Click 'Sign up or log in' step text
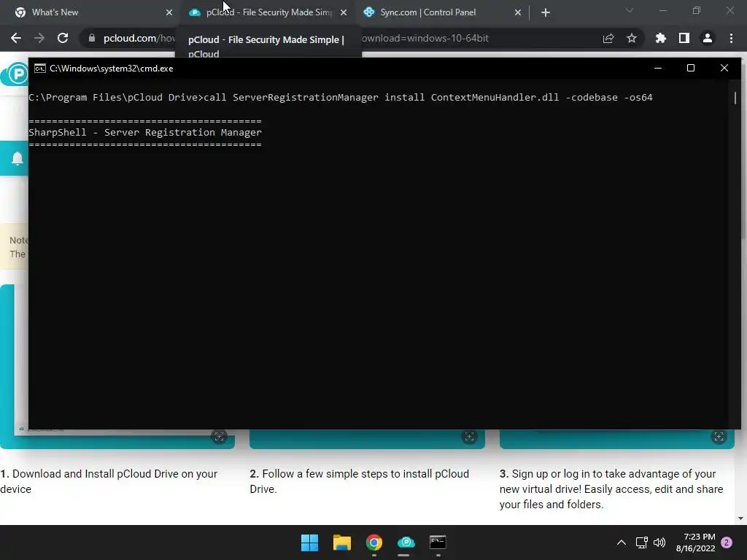 tap(611, 489)
